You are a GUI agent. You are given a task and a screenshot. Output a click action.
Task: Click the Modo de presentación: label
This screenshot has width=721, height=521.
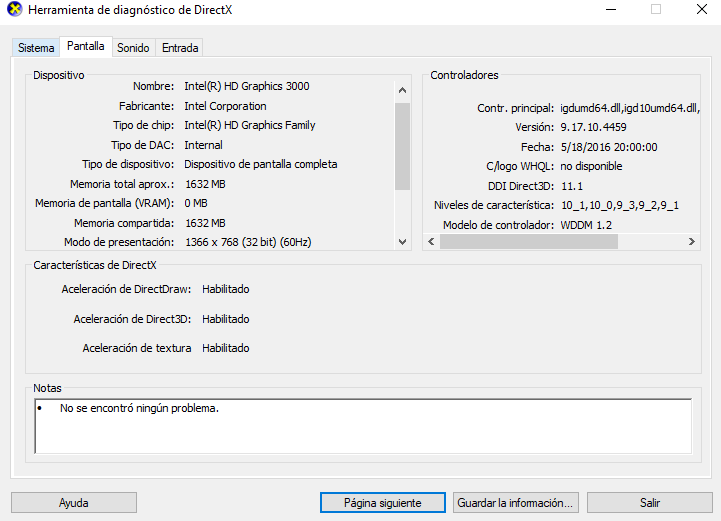(x=119, y=242)
